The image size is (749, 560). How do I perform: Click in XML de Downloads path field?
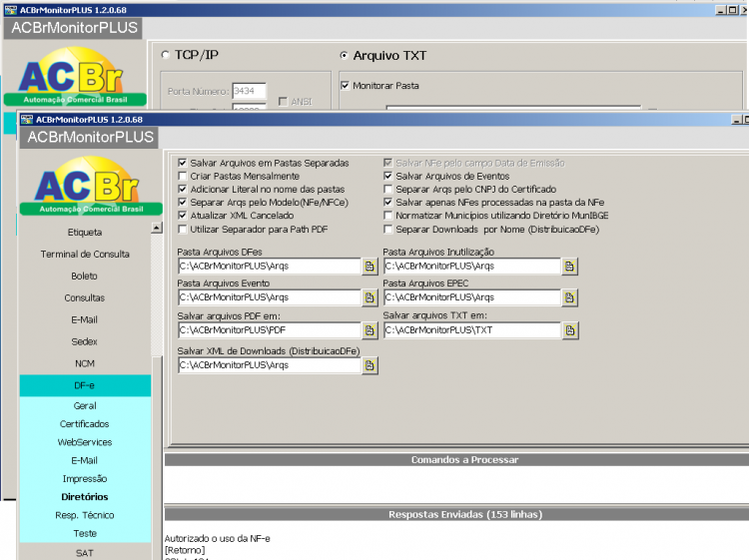[269, 365]
